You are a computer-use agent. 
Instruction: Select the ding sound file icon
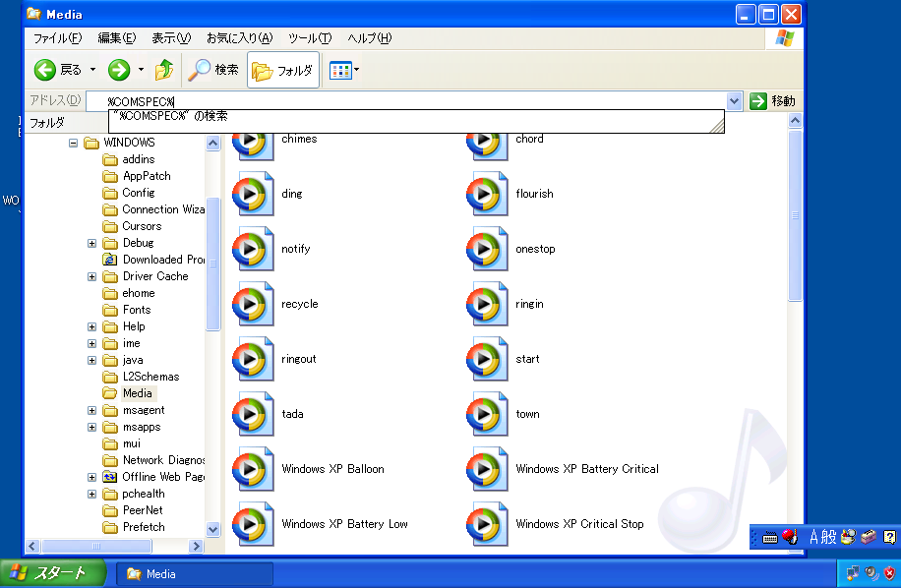[252, 194]
